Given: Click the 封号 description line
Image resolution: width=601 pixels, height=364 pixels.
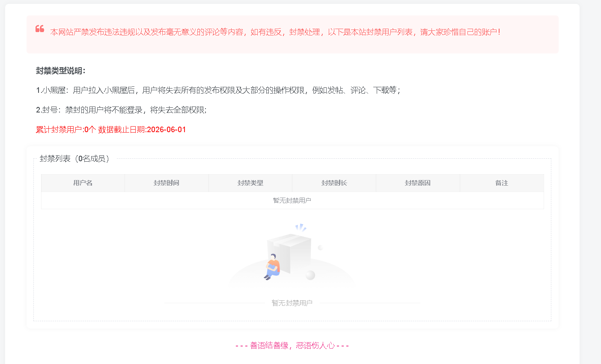Looking at the screenshot, I should tap(121, 110).
